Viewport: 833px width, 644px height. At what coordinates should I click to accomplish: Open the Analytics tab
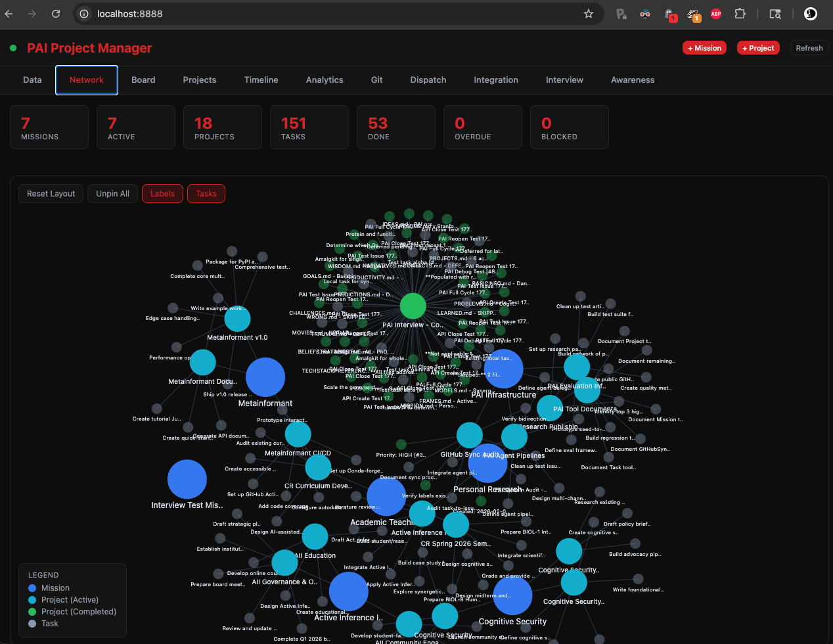click(325, 80)
